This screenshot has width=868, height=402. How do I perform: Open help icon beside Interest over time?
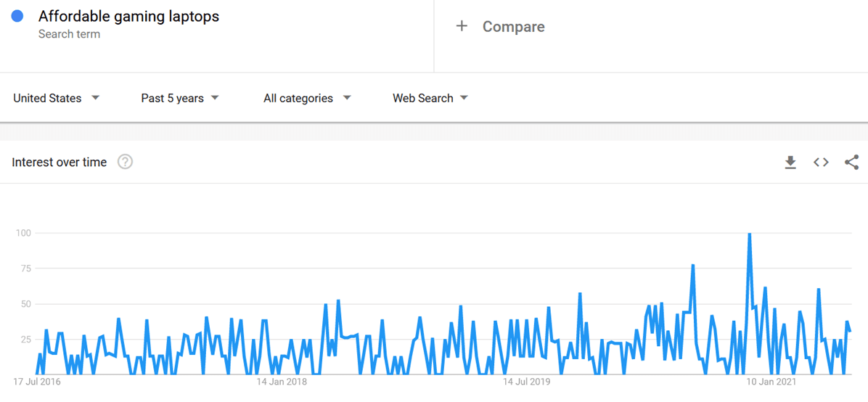tap(125, 162)
